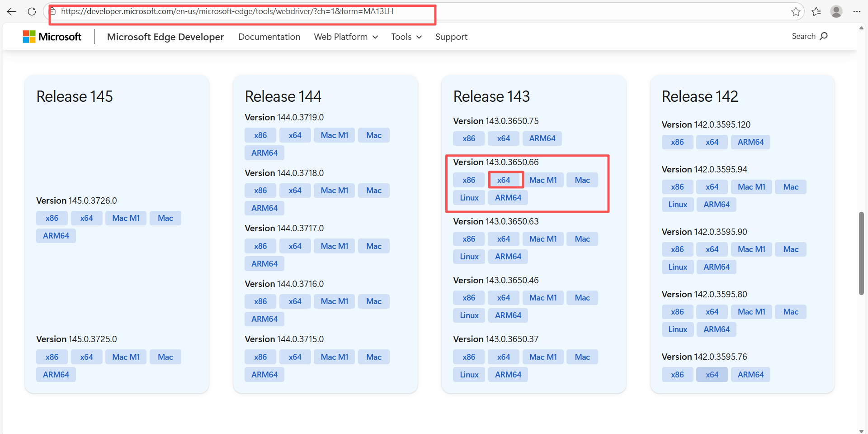Screen dimensions: 868x434
Task: Download x64 for Version 145.0.3725.0
Action: (87, 357)
